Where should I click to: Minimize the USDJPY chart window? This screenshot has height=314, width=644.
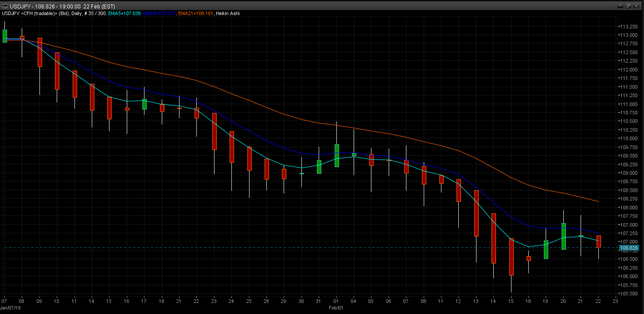point(621,6)
